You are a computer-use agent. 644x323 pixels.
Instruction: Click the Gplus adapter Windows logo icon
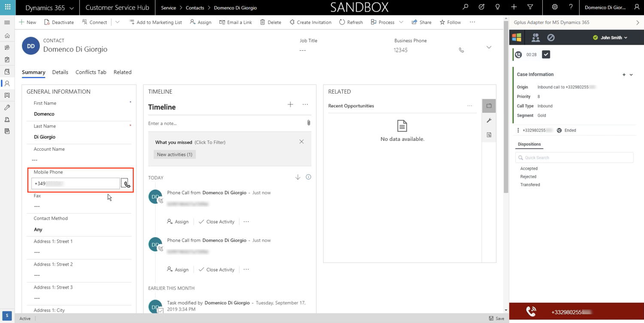coord(516,37)
